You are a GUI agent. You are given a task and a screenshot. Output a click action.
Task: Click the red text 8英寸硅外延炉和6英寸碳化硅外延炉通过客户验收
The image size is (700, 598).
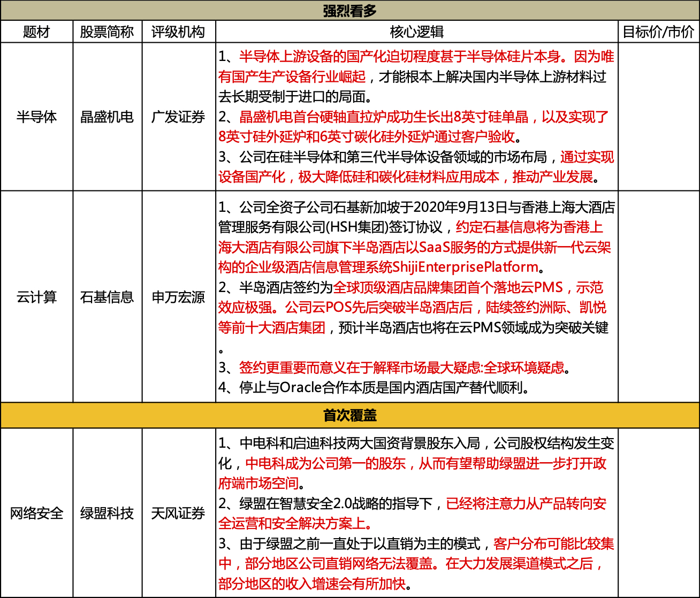(367, 137)
